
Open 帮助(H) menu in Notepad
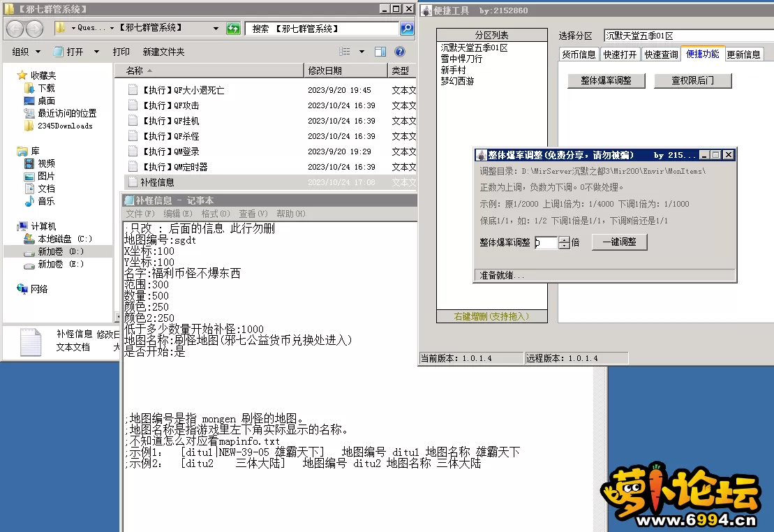click(291, 214)
